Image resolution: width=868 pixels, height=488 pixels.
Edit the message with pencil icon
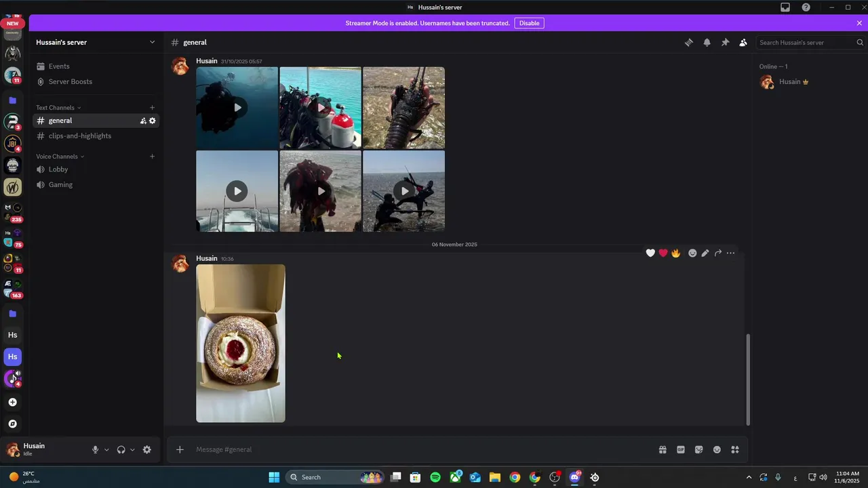pos(705,253)
